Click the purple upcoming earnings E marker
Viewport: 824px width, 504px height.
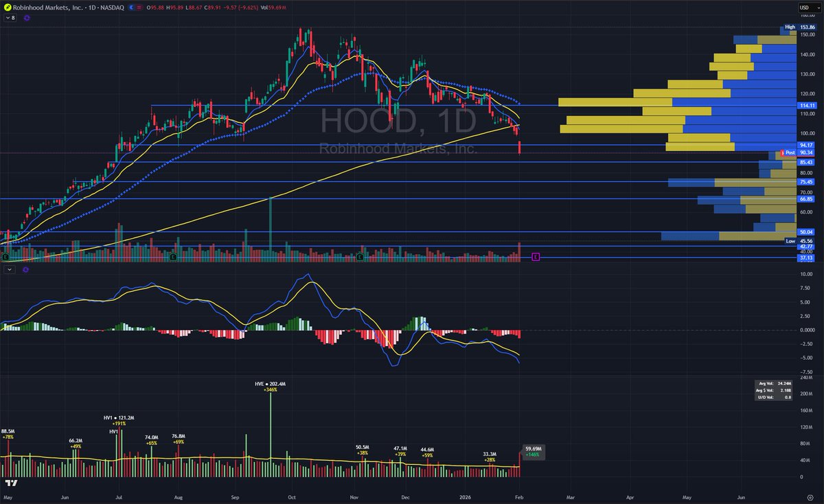pyautogui.click(x=536, y=257)
